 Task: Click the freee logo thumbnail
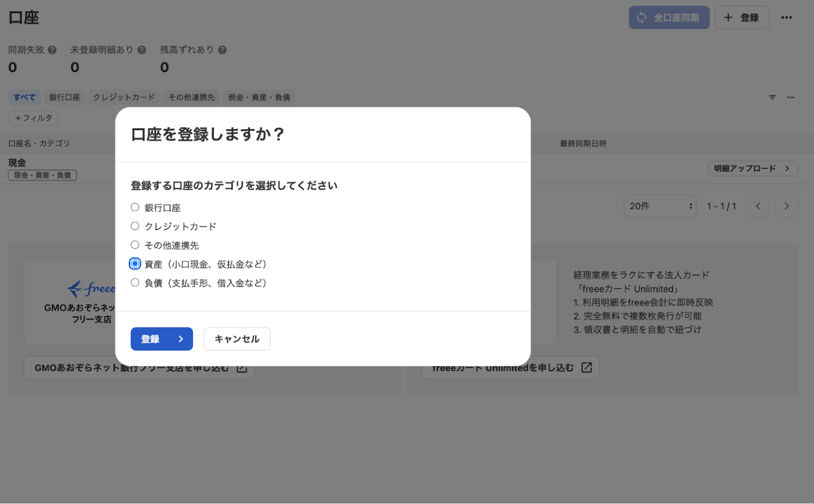click(x=92, y=289)
